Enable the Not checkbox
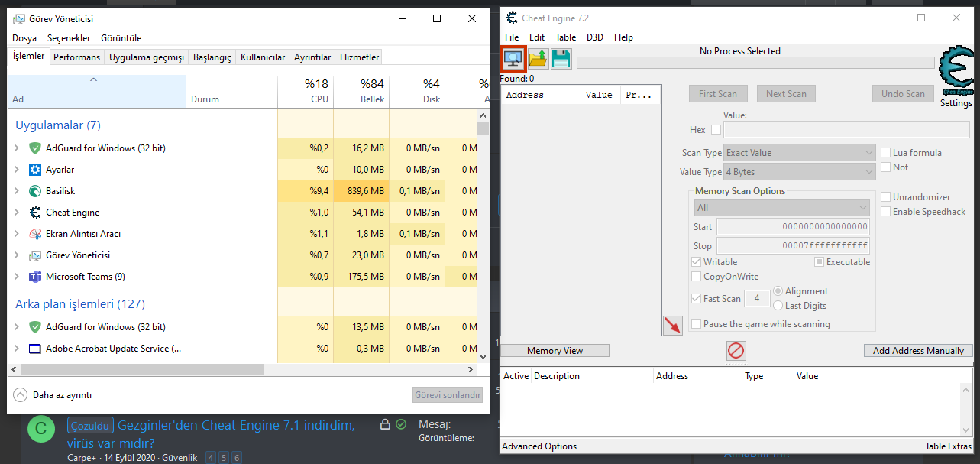Viewport: 980px width, 464px height. [x=886, y=167]
